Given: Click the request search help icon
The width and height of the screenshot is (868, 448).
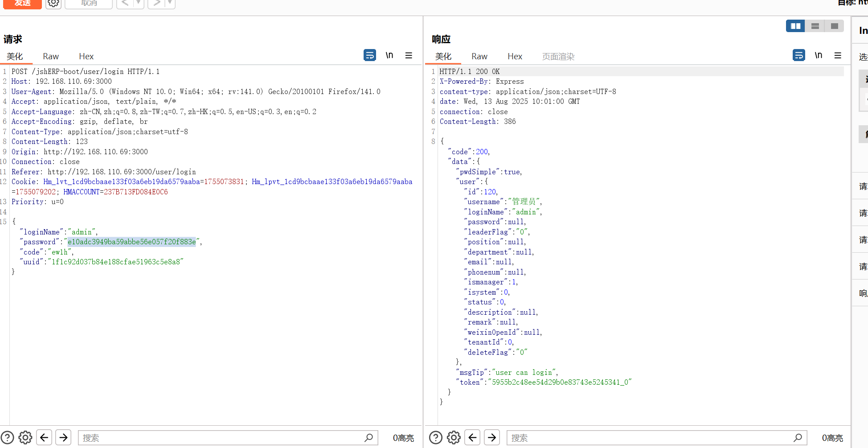Looking at the screenshot, I should pos(8,438).
